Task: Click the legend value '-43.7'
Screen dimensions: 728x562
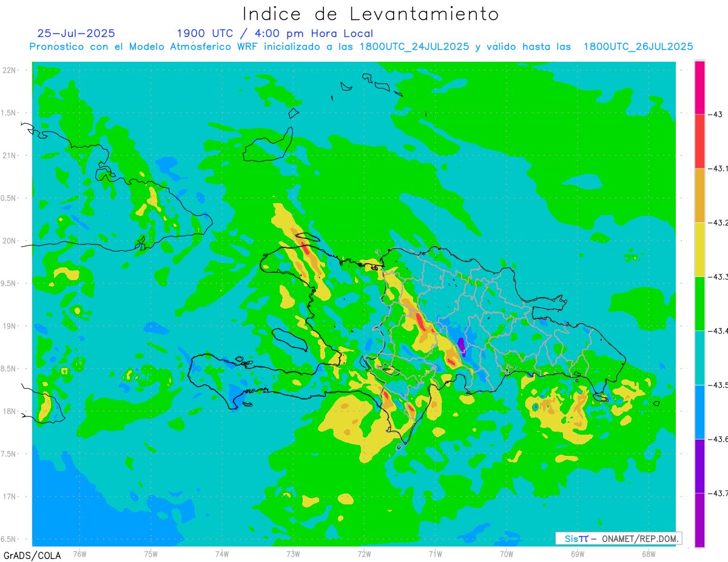Action: coord(718,493)
